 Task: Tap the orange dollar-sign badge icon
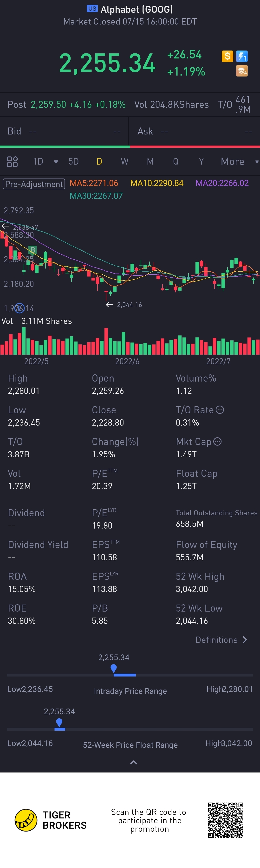click(227, 56)
